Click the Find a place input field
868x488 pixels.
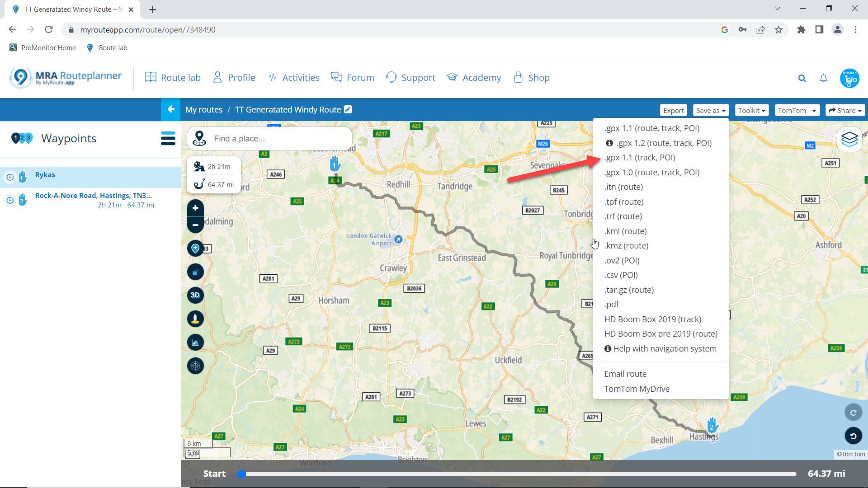click(x=279, y=138)
